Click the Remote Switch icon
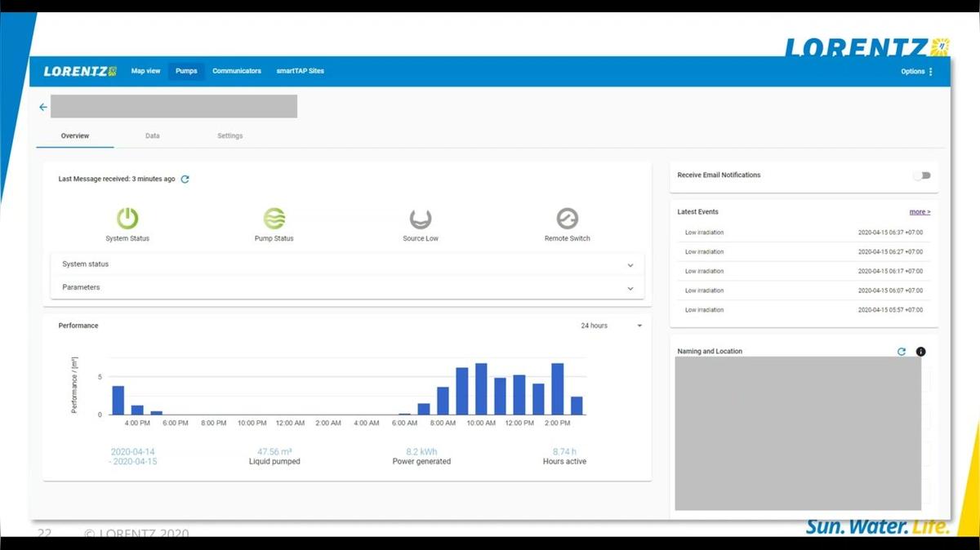 coord(567,217)
